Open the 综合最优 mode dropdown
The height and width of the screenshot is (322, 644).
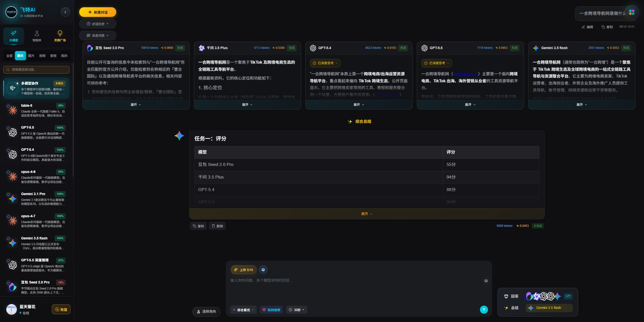pos(243,310)
